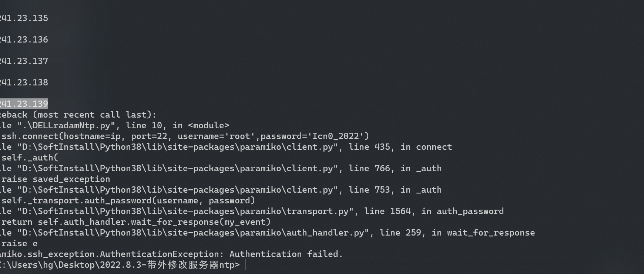Click the auth_handler.py line 259 path
The width and height of the screenshot is (644, 274).
click(x=193, y=233)
